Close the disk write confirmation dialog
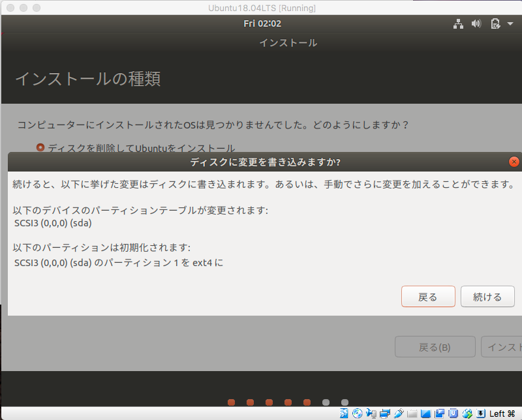 coord(514,162)
